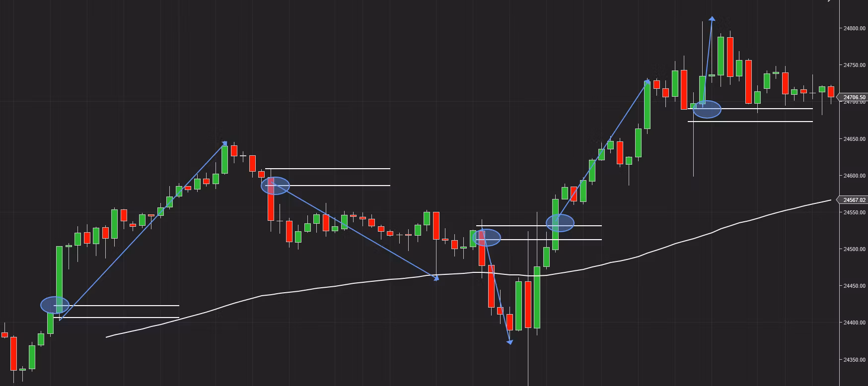Click the 24350.00 price axis label
The height and width of the screenshot is (386, 868).
[854, 360]
